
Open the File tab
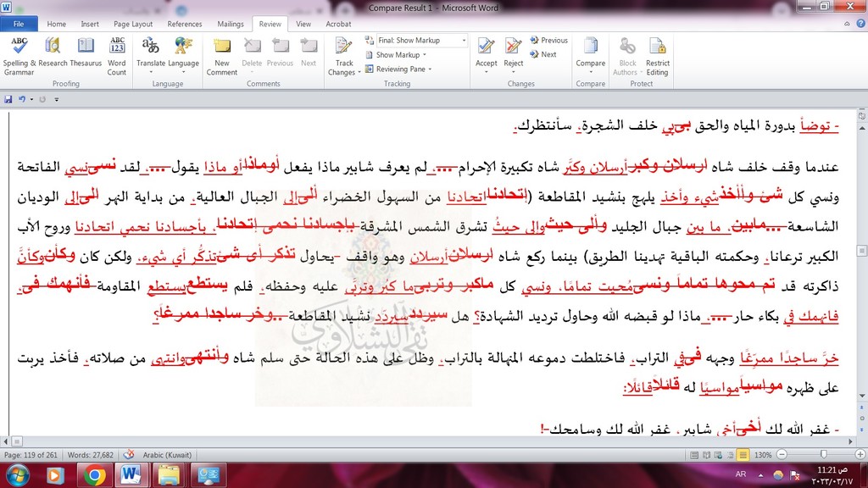tap(19, 24)
